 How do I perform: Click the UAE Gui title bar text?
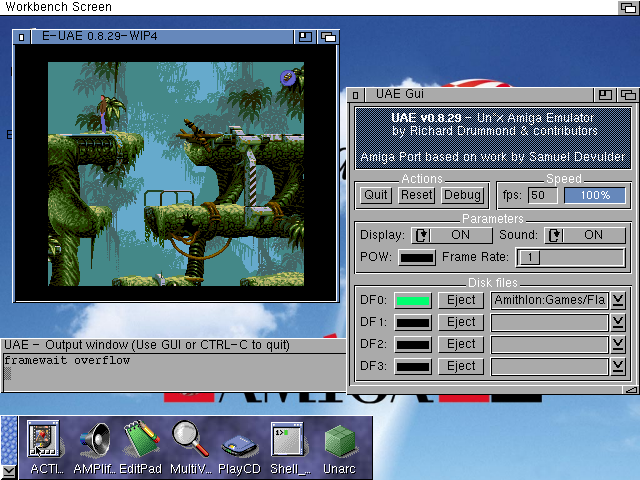[x=400, y=94]
